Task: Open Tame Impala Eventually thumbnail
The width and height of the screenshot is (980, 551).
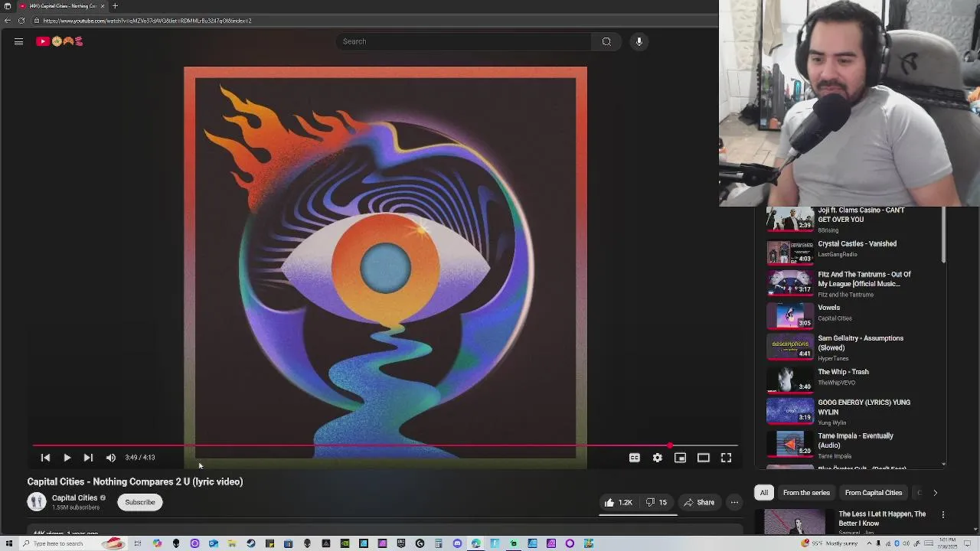Action: tap(790, 444)
